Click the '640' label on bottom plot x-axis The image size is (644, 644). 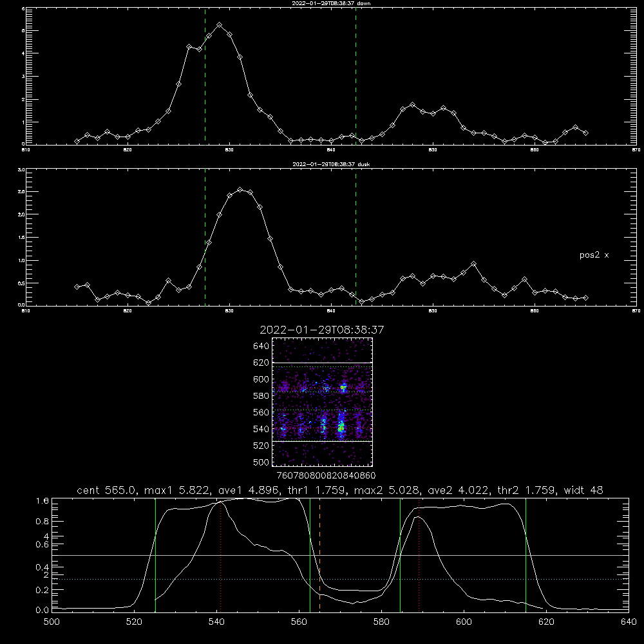tap(629, 622)
